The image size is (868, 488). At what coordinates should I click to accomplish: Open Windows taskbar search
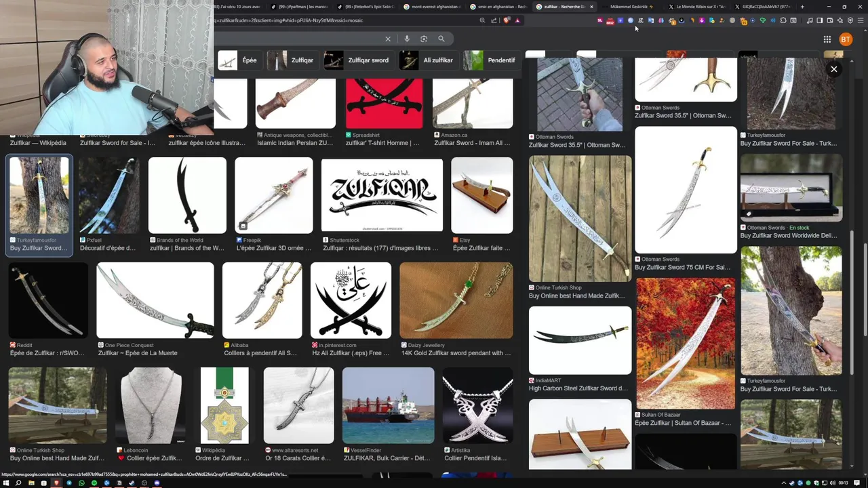18,483
